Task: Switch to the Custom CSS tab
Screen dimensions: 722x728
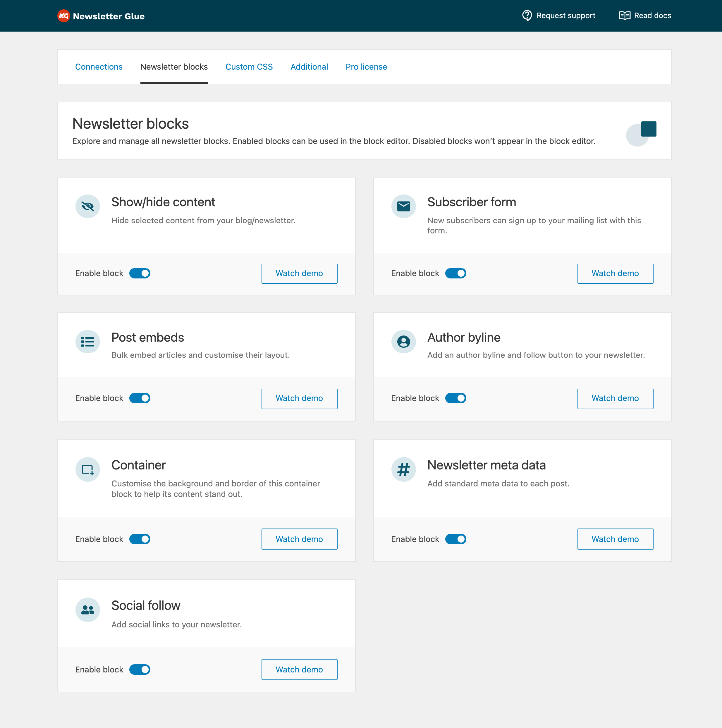Action: click(x=249, y=67)
